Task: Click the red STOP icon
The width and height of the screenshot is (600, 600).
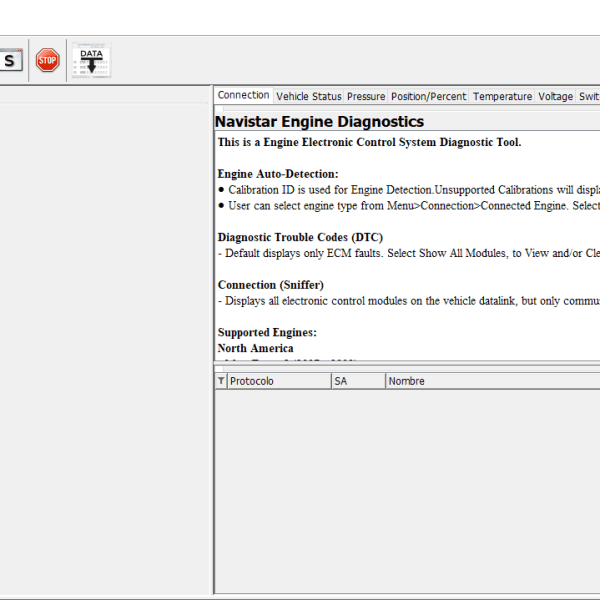Action: click(x=47, y=60)
